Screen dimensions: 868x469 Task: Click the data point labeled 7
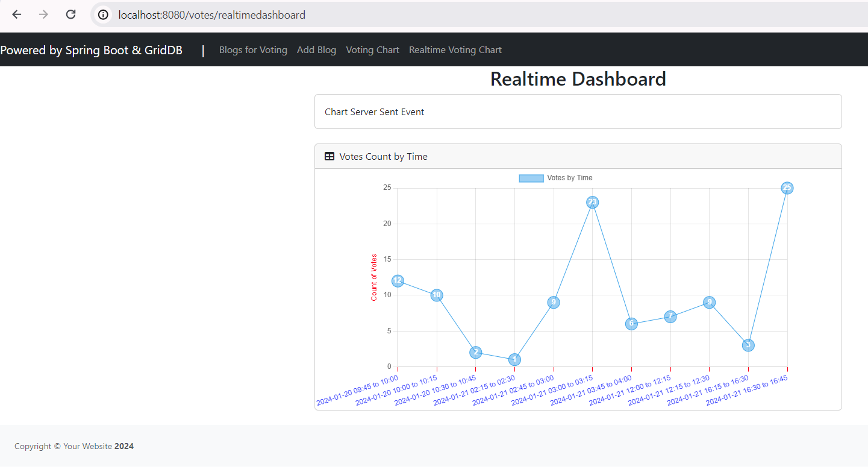coord(670,316)
